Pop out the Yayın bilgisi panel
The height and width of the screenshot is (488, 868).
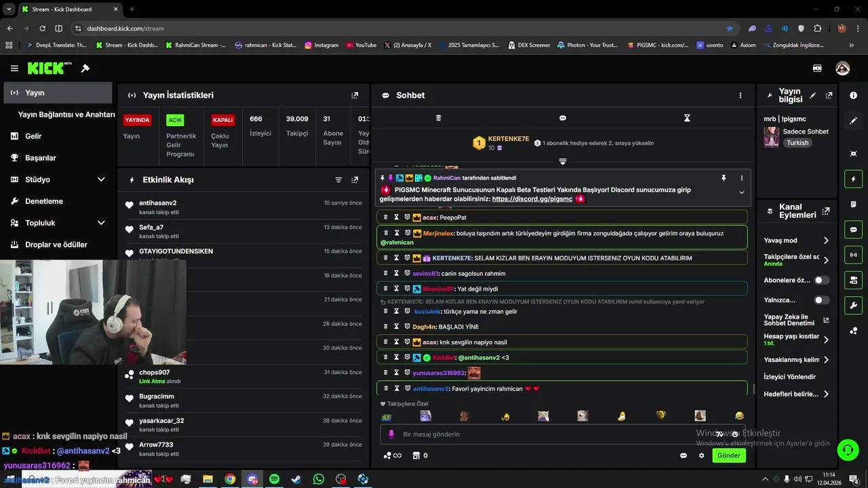(829, 96)
